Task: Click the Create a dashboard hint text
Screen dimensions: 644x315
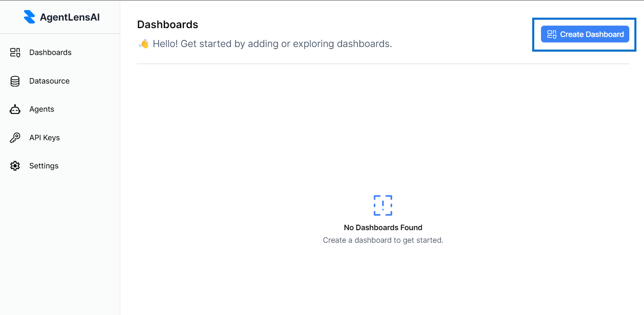Action: [x=383, y=240]
